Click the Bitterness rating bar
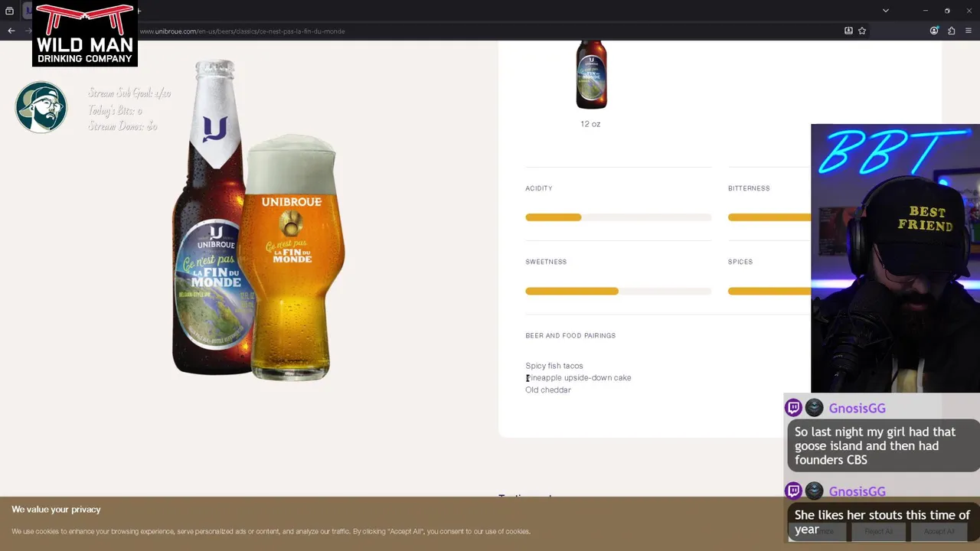 [x=769, y=217]
